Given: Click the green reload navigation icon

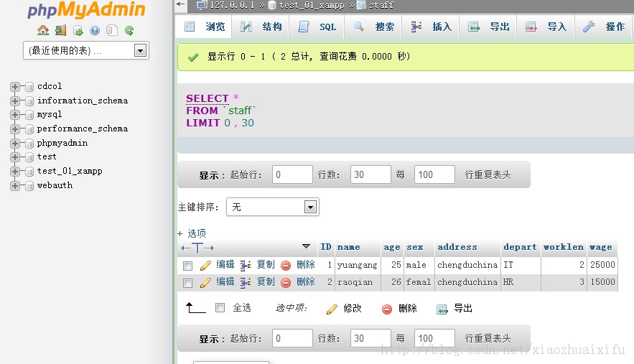Looking at the screenshot, I should pos(129,30).
